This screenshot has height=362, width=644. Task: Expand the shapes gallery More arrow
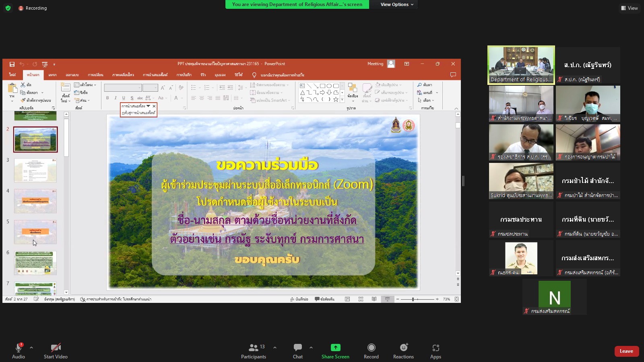(x=342, y=99)
